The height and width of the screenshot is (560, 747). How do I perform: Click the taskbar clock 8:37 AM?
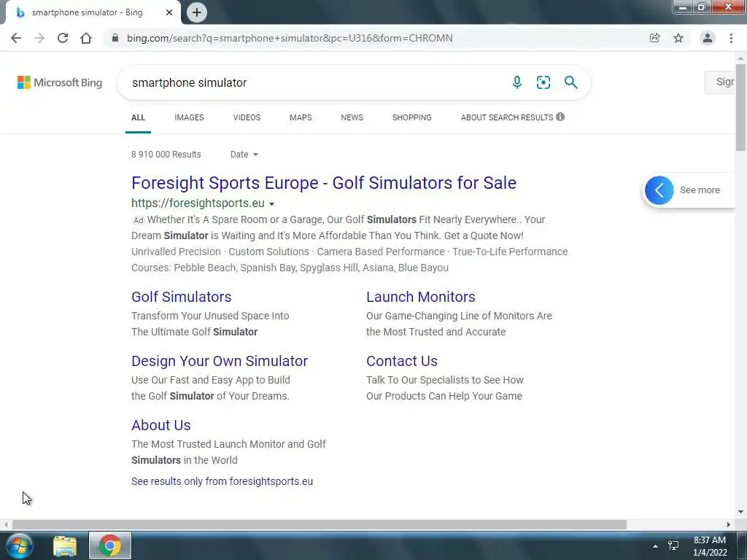(x=710, y=540)
